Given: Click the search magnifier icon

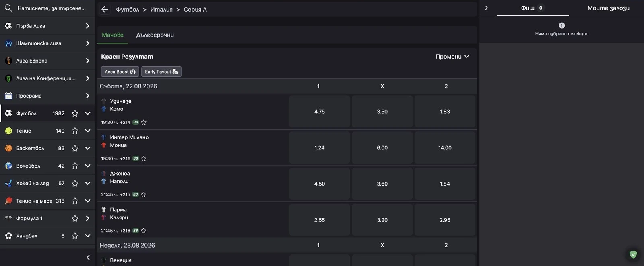Looking at the screenshot, I should click(x=8, y=8).
